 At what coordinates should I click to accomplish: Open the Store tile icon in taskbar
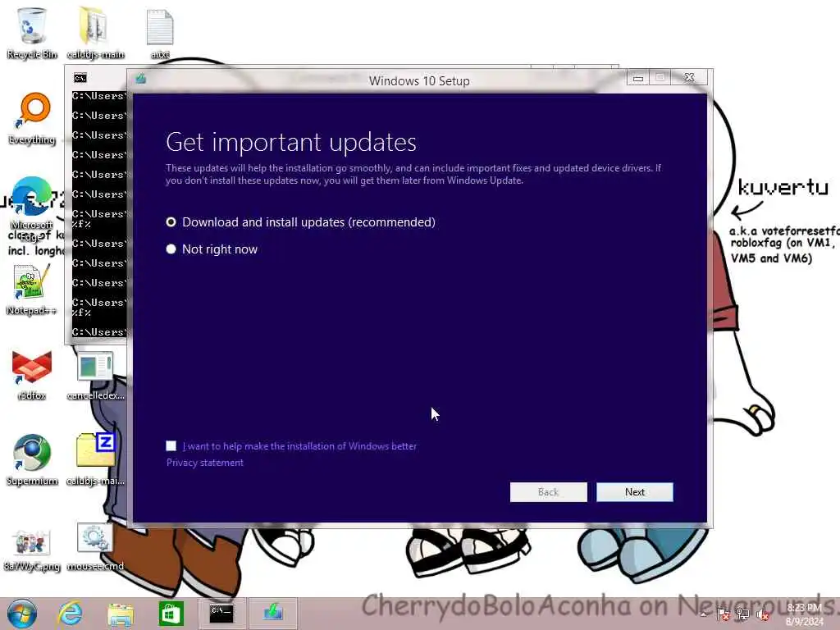coord(171,614)
